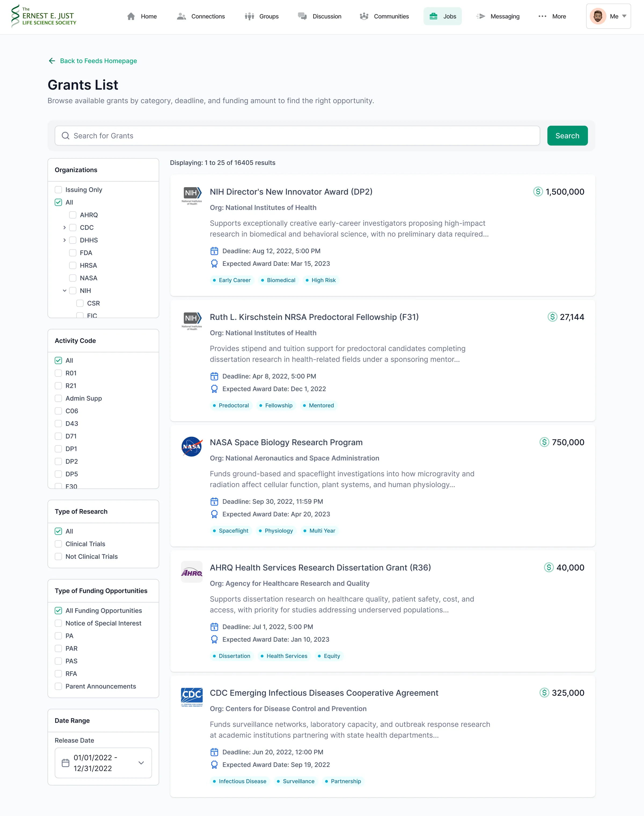The image size is (644, 816).
Task: Click calendar icon in Release Date field
Action: 65,763
